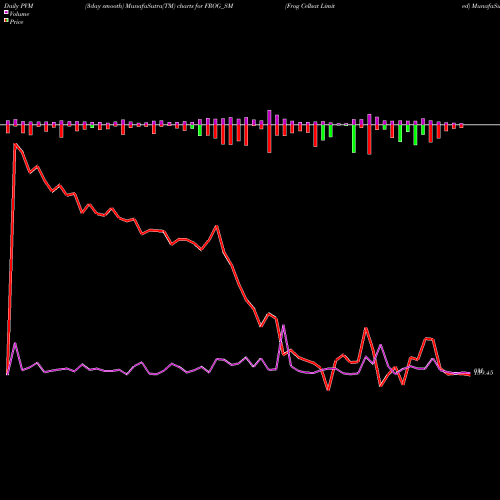Select the Price legend label

click(x=16, y=22)
